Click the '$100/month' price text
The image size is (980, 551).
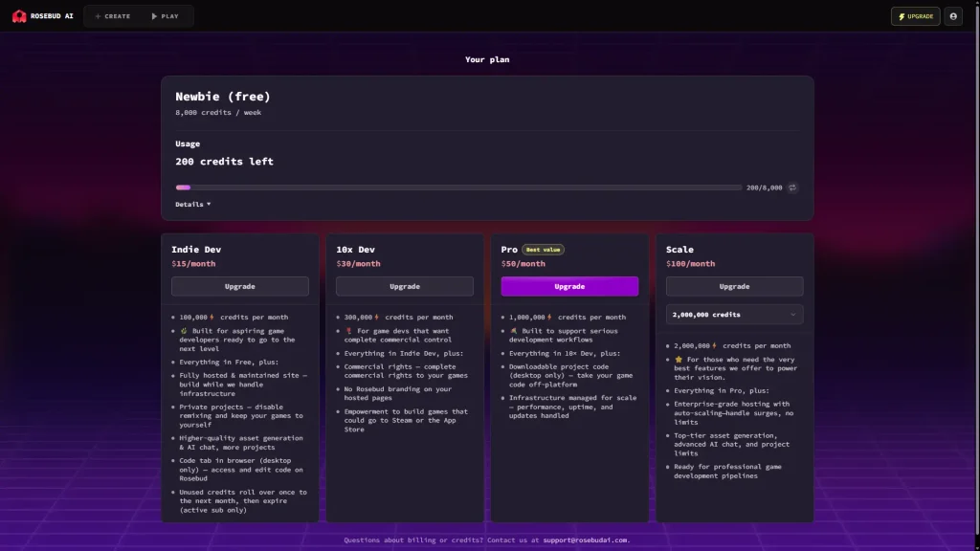[x=691, y=264]
